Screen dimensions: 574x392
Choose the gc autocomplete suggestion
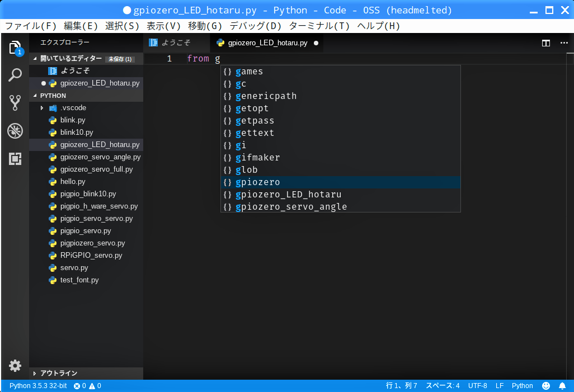pyautogui.click(x=341, y=84)
